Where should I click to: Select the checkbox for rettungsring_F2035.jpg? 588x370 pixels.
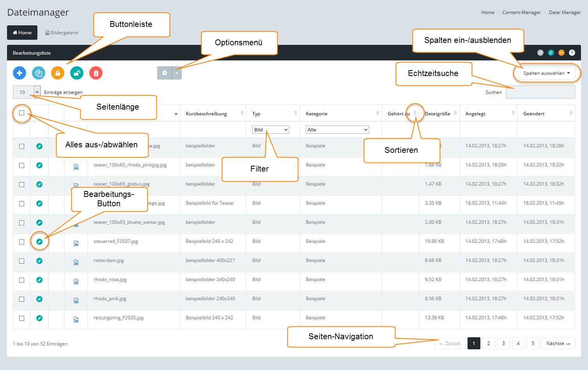tap(22, 318)
